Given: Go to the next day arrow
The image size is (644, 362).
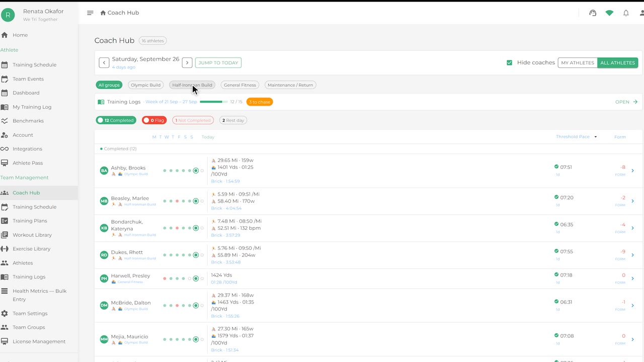Looking at the screenshot, I should point(187,63).
